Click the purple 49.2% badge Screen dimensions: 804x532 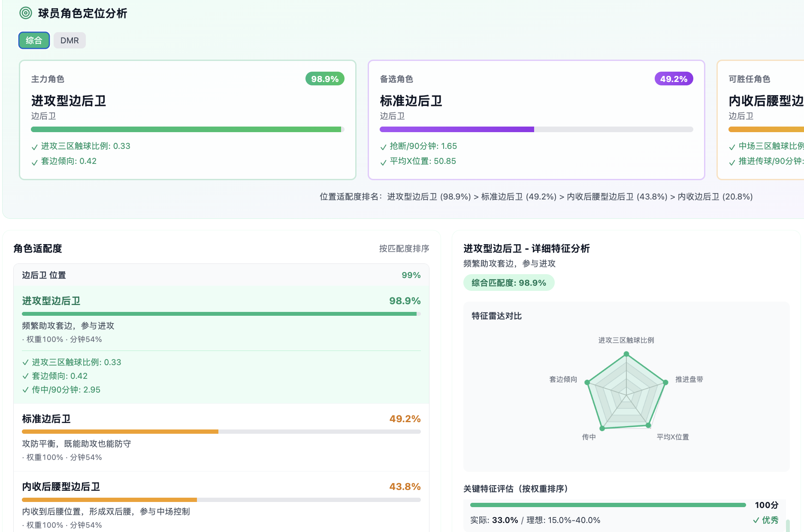click(674, 79)
